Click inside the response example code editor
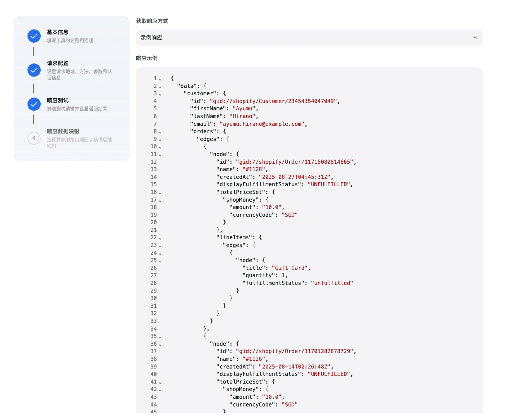The width and height of the screenshot is (515, 420). click(x=309, y=240)
